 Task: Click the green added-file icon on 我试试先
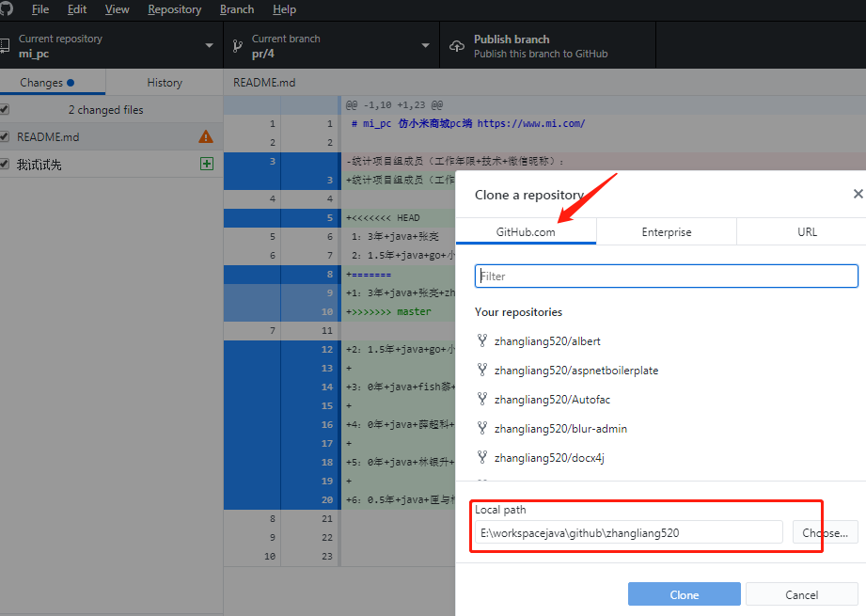[x=207, y=164]
